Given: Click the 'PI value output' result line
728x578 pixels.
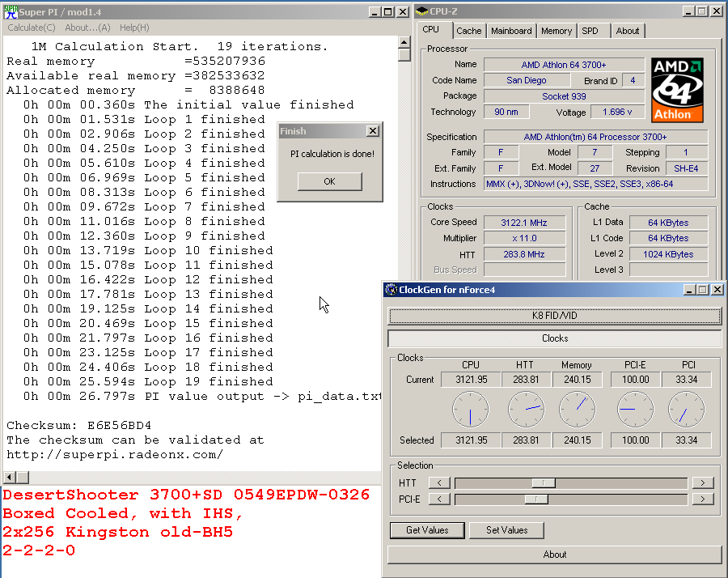Looking at the screenshot, I should coord(202,396).
